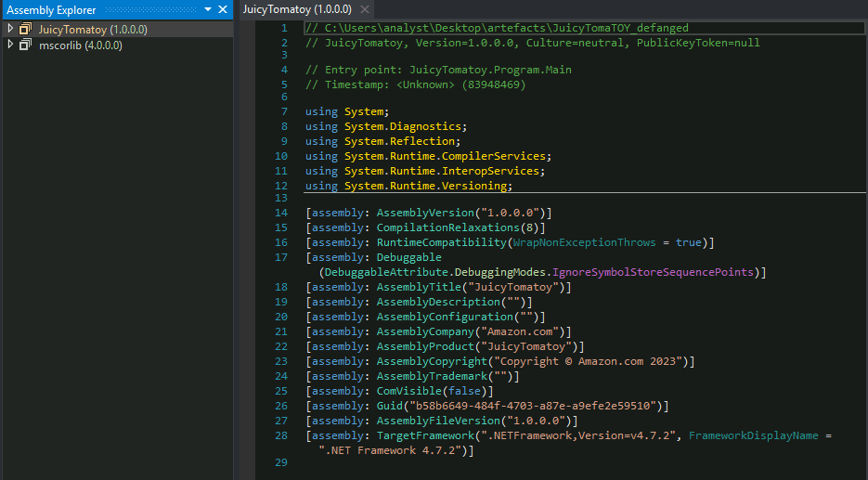Click the Guid string on line 26

point(533,407)
